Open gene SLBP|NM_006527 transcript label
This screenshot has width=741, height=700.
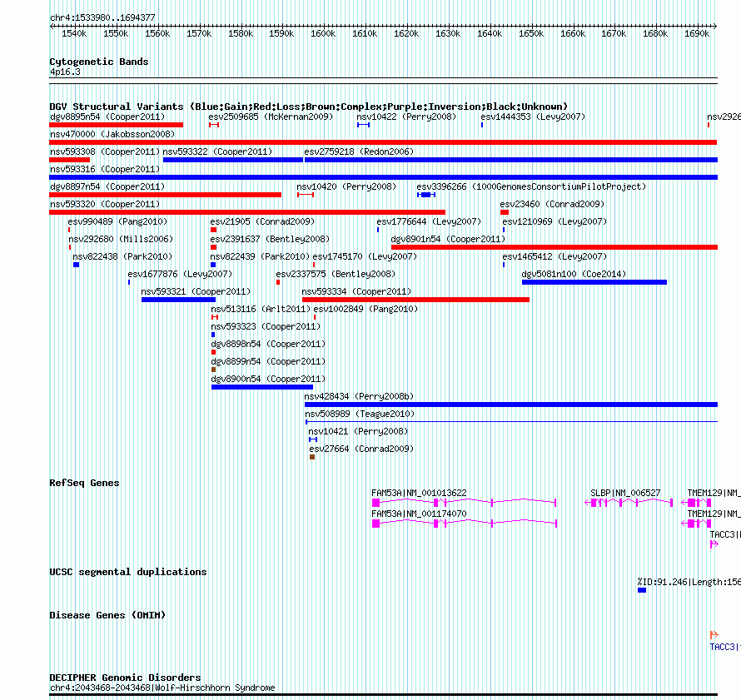click(x=626, y=493)
